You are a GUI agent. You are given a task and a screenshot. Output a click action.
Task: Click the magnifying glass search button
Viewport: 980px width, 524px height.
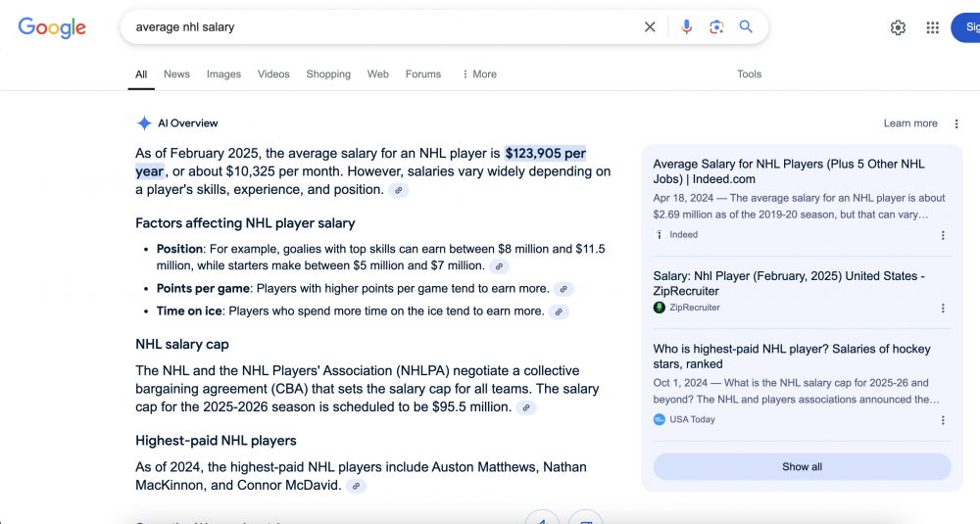point(746,27)
